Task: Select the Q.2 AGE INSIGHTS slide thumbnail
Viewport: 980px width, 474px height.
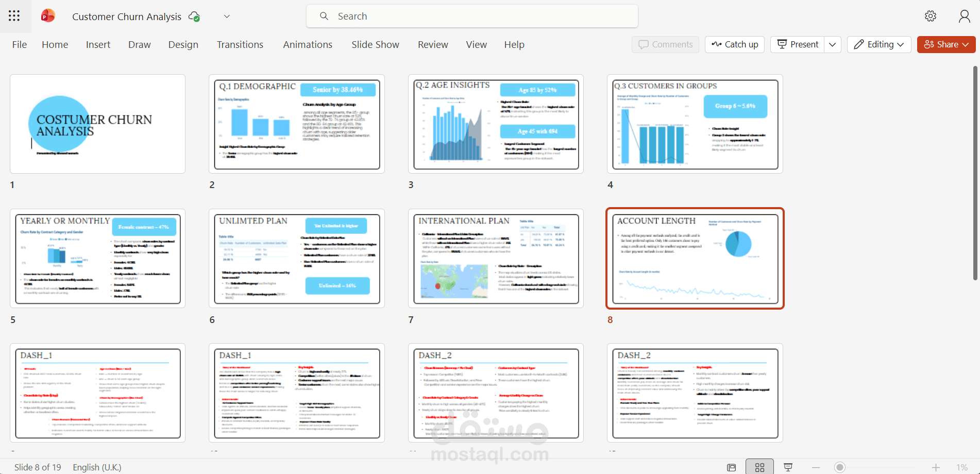Action: (x=496, y=124)
